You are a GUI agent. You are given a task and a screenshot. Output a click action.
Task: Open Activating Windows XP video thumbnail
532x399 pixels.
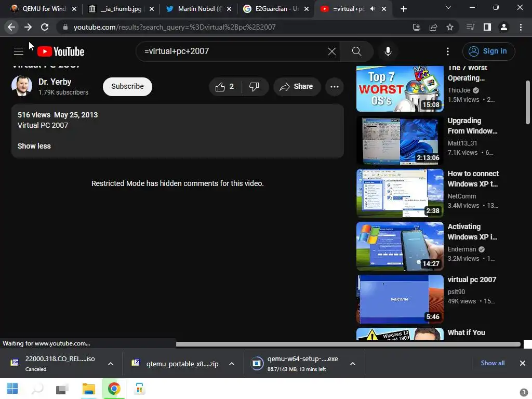click(400, 246)
